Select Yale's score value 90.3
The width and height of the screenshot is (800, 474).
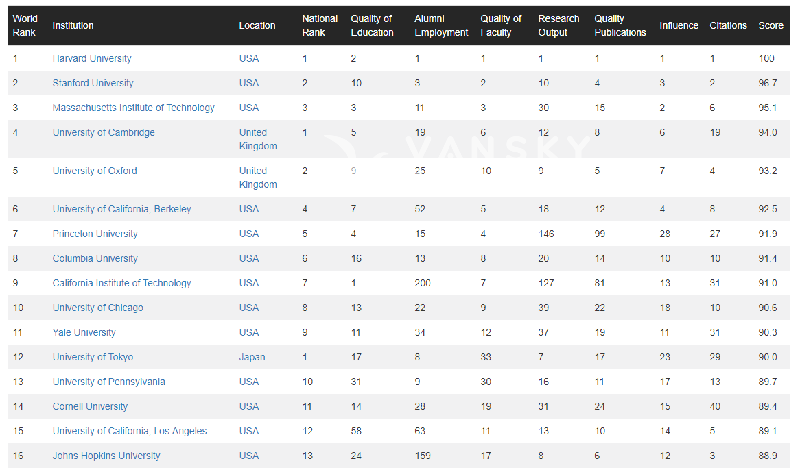pos(768,333)
